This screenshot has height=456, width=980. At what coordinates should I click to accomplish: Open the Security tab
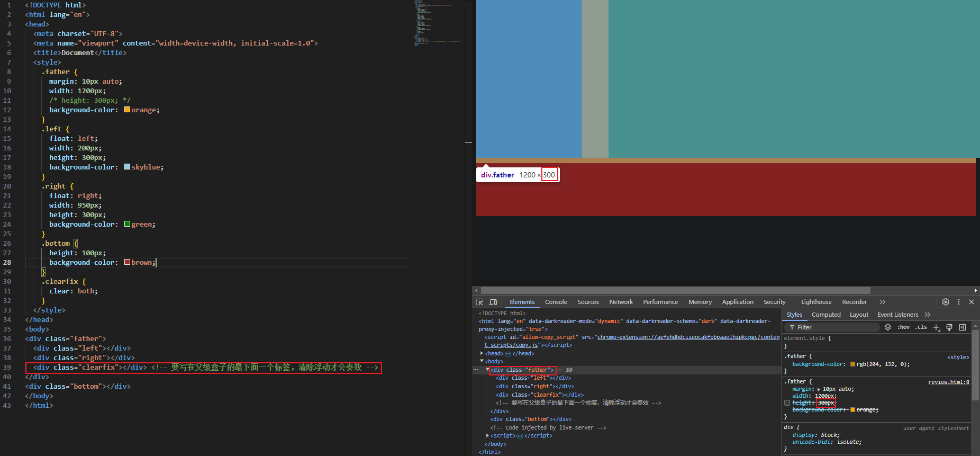(x=775, y=302)
